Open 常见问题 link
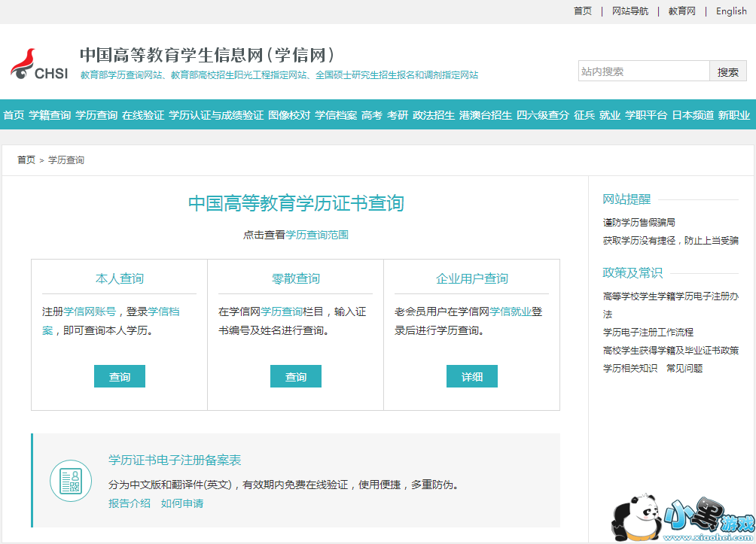Image resolution: width=756 pixels, height=544 pixels. point(684,368)
